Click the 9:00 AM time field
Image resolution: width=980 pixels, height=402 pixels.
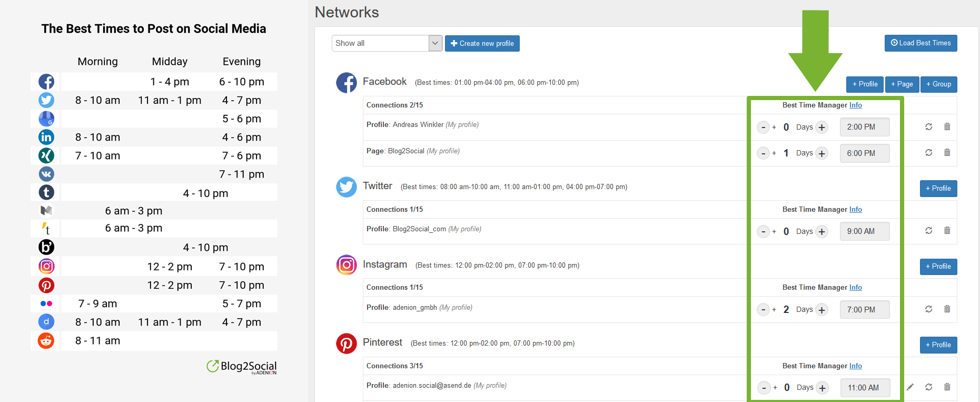click(x=865, y=231)
